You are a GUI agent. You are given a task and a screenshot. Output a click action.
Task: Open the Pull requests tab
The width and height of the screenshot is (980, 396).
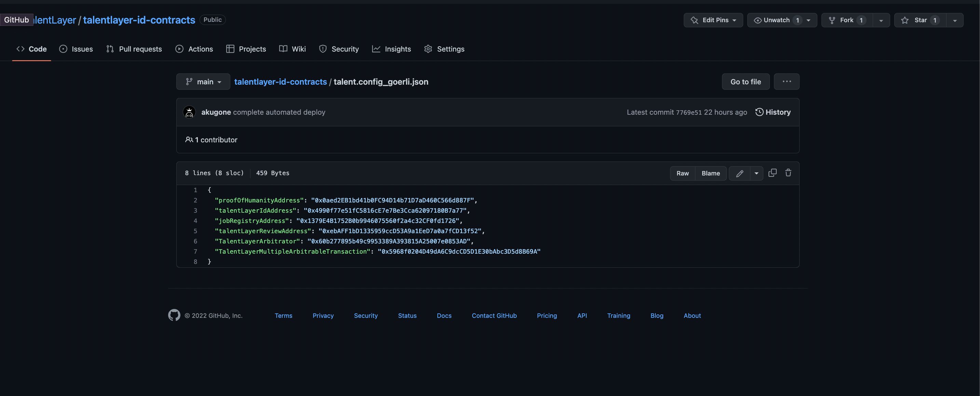pos(134,49)
